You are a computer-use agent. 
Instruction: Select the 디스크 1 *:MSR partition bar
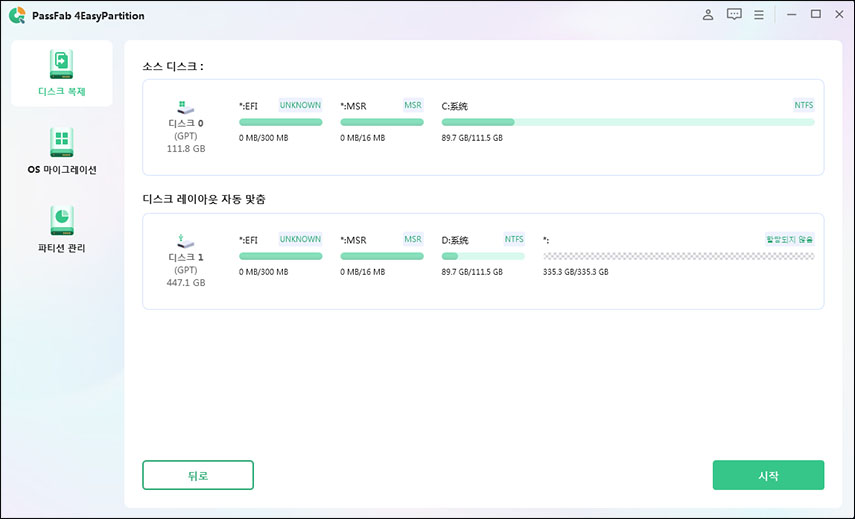coord(382,256)
